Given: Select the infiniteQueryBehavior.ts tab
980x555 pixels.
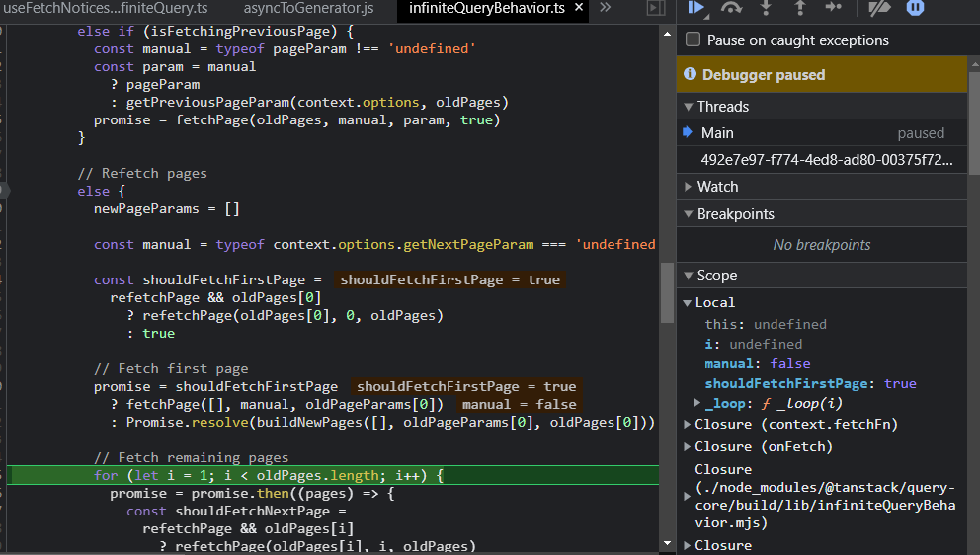Looking at the screenshot, I should pos(486,8).
